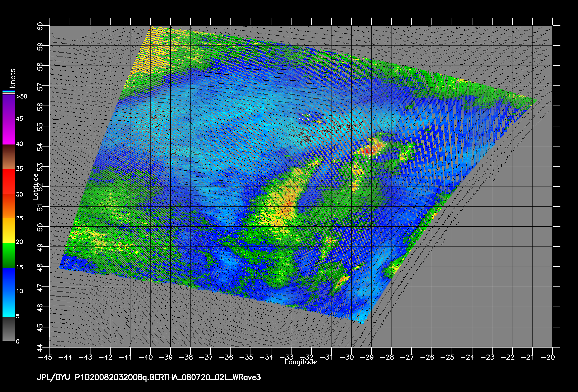The height and width of the screenshot is (392, 578).
Task: Click the longitude tick label '-41'
Action: pyautogui.click(x=125, y=357)
